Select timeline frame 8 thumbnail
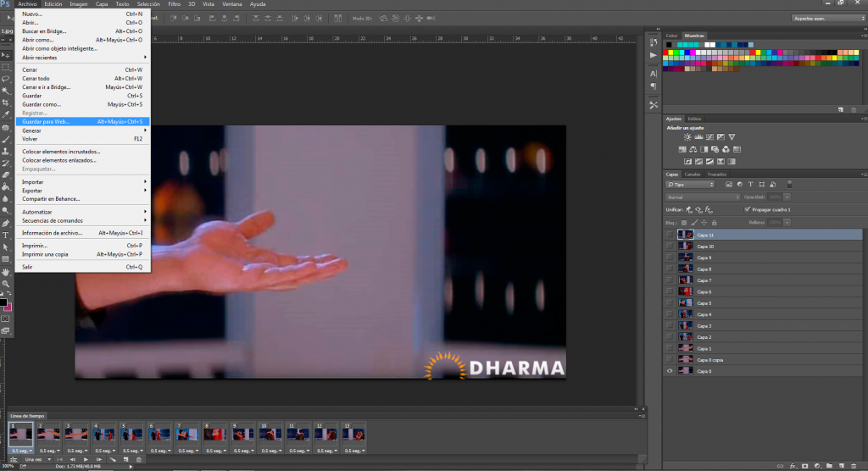868x471 pixels. coord(214,435)
